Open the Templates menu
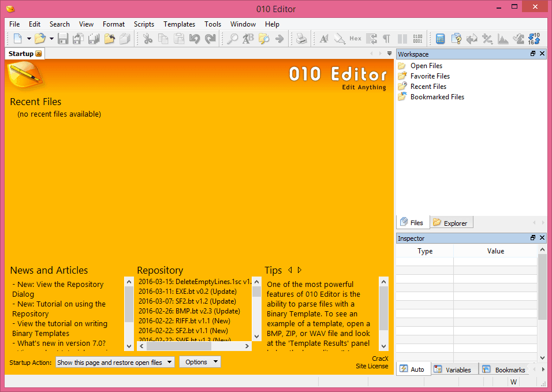552x392 pixels. (179, 24)
